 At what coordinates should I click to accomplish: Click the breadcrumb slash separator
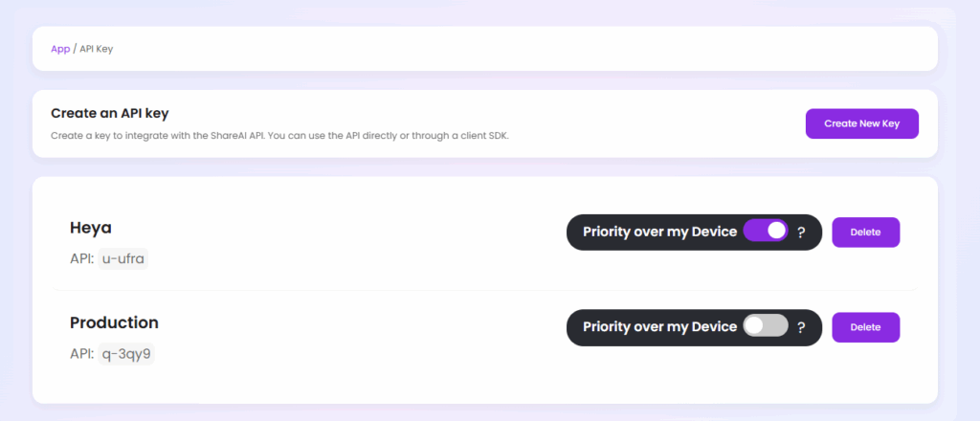[75, 49]
